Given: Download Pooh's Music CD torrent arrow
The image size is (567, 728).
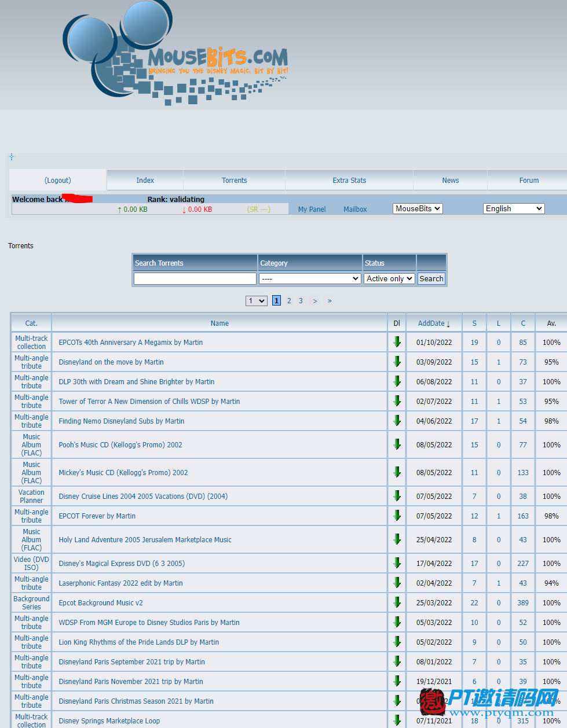Looking at the screenshot, I should coord(397,444).
